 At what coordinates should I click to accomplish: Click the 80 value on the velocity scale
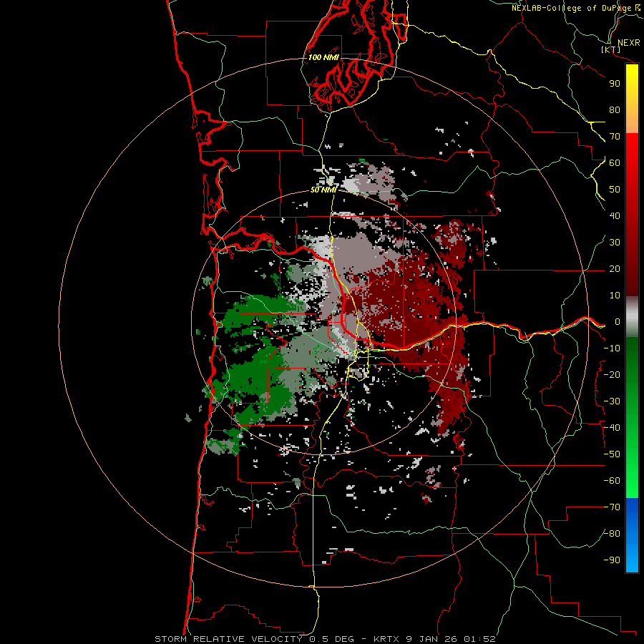coord(615,109)
